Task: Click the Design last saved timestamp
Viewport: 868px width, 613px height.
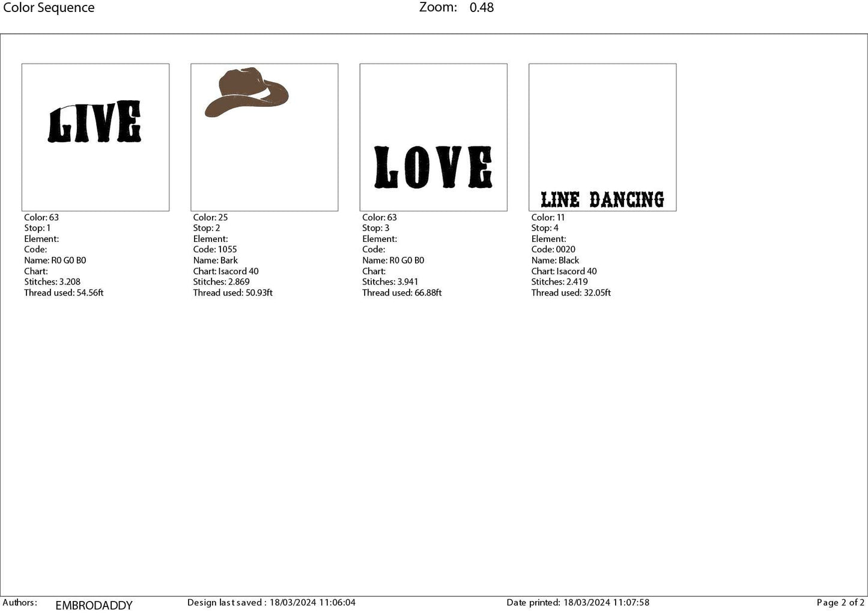Action: 272,602
